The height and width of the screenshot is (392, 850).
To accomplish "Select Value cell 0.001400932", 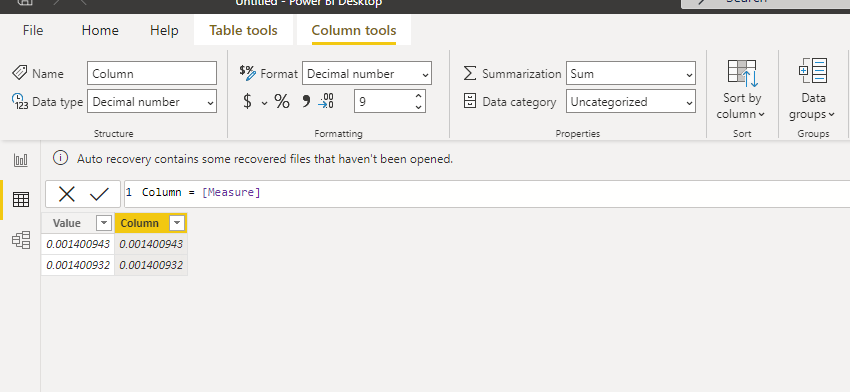I will click(x=78, y=265).
